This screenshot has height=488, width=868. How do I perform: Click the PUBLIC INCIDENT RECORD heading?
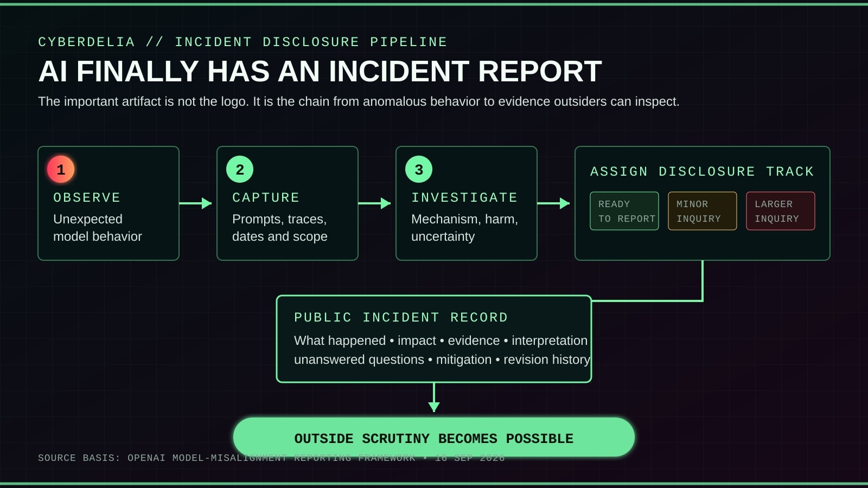tap(401, 317)
